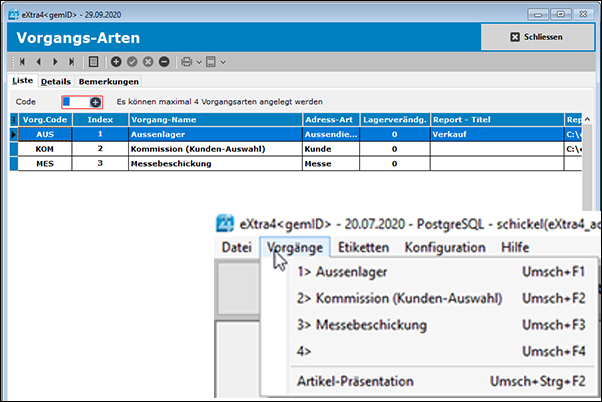Choose Artikel-Präsentation from Vorgänge menu
Screen dimensions: 602x402
tap(354, 381)
